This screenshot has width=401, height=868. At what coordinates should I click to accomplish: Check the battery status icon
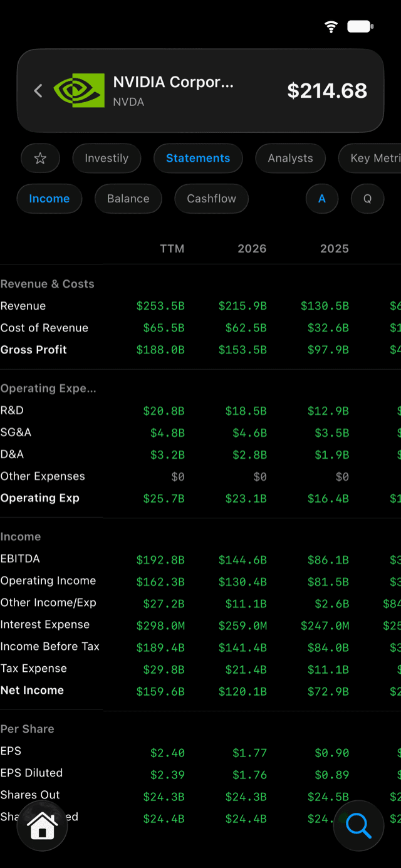360,26
